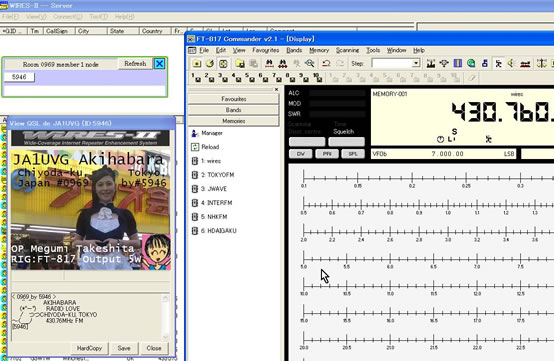Click the green globe icon in toolbar

pos(471,64)
